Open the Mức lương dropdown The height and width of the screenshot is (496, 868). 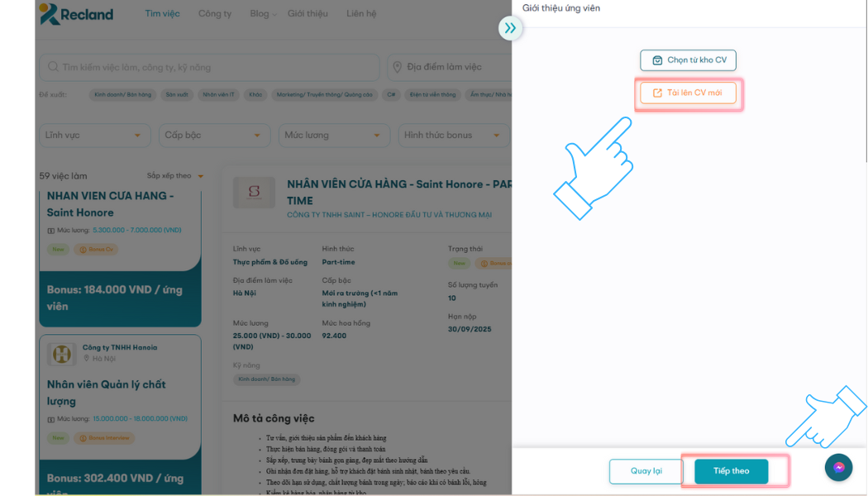pyautogui.click(x=334, y=135)
